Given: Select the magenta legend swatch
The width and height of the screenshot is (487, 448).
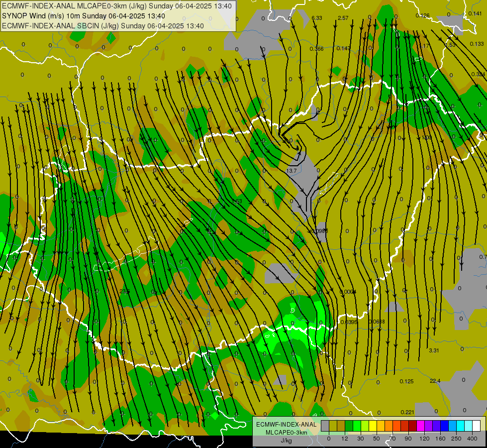Looking at the screenshot, I should tap(420, 426).
